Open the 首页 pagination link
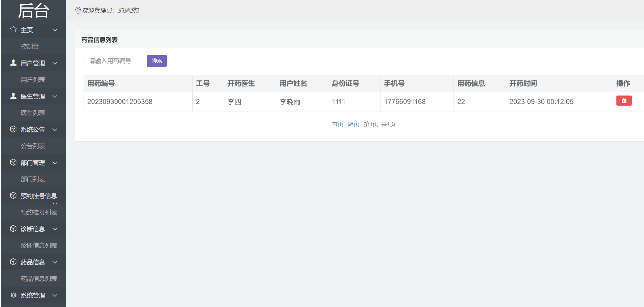The image size is (644, 307). pyautogui.click(x=338, y=124)
